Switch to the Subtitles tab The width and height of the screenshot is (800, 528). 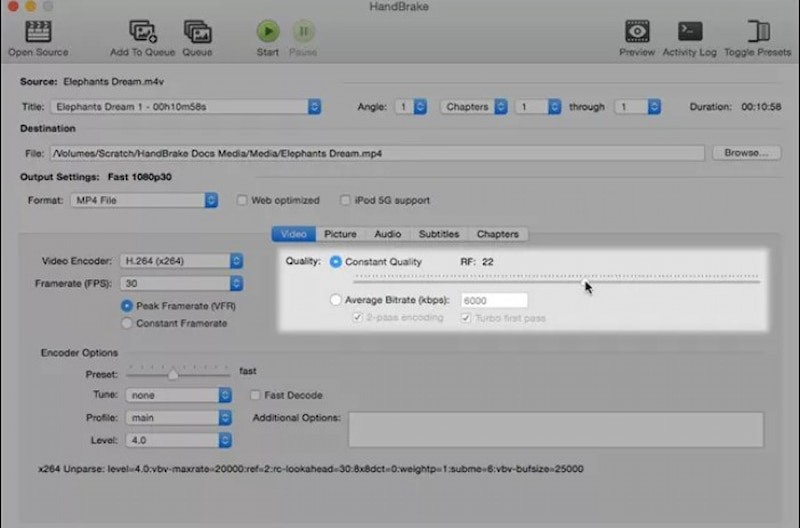(439, 234)
